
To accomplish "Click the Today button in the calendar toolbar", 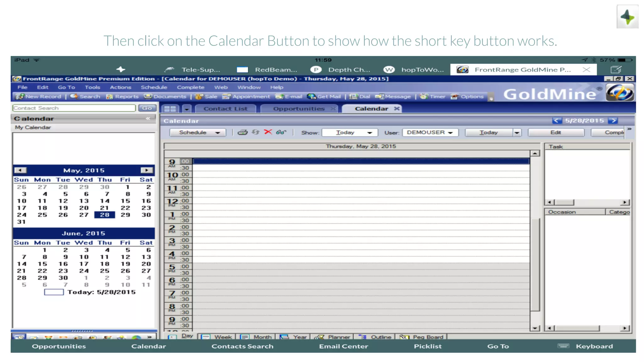I will pos(489,133).
